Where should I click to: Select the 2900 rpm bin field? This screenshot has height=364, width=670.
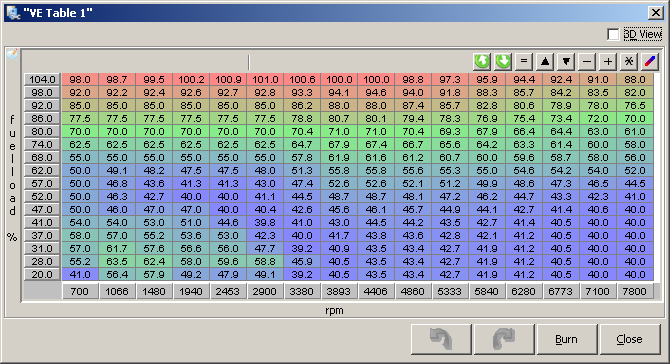pos(265,291)
